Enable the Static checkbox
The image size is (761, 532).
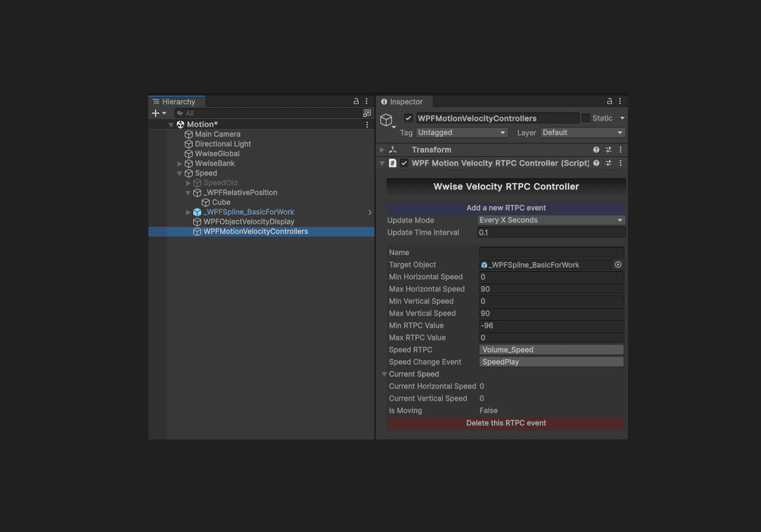pyautogui.click(x=586, y=118)
